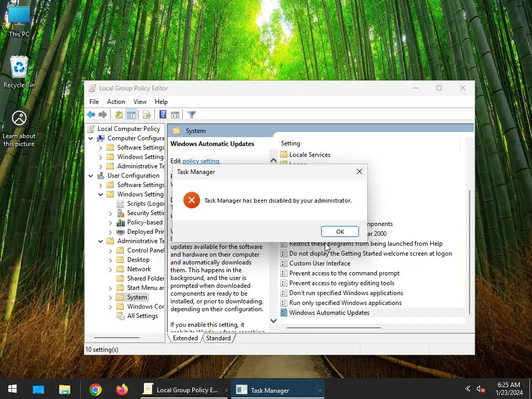Click the muted volume tray icon
The width and height of the screenshot is (532, 399).
[481, 389]
